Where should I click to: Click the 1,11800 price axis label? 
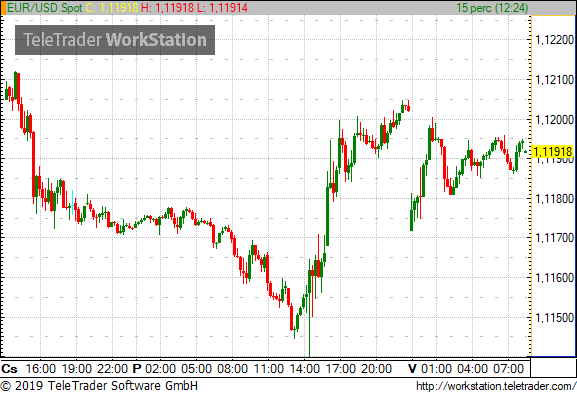(x=555, y=199)
